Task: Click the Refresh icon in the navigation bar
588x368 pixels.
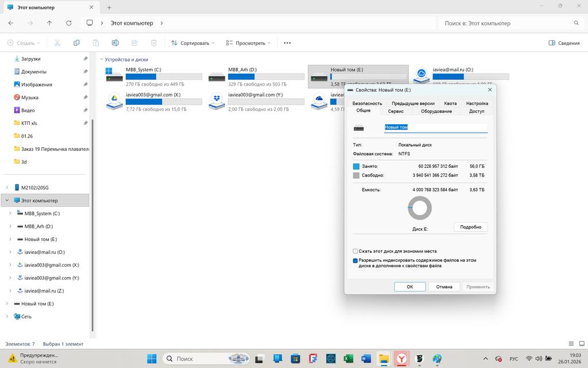Action: click(69, 23)
